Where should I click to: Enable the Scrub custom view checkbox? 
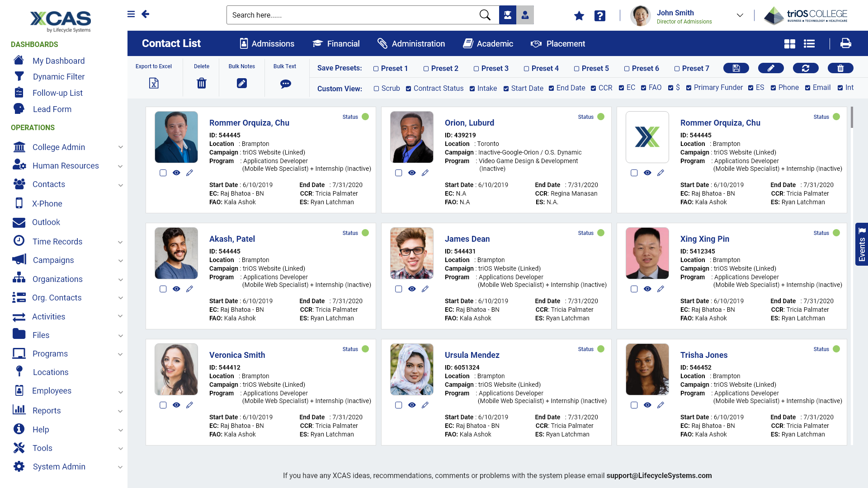pos(376,89)
